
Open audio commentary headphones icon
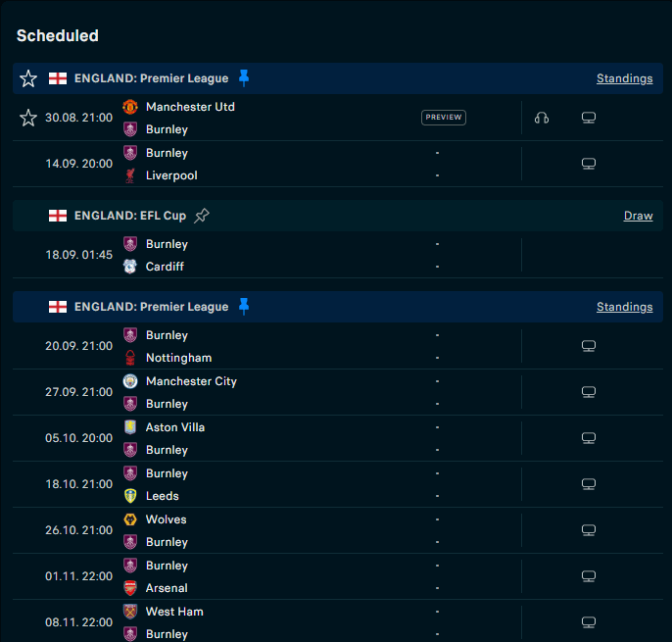[x=542, y=118]
